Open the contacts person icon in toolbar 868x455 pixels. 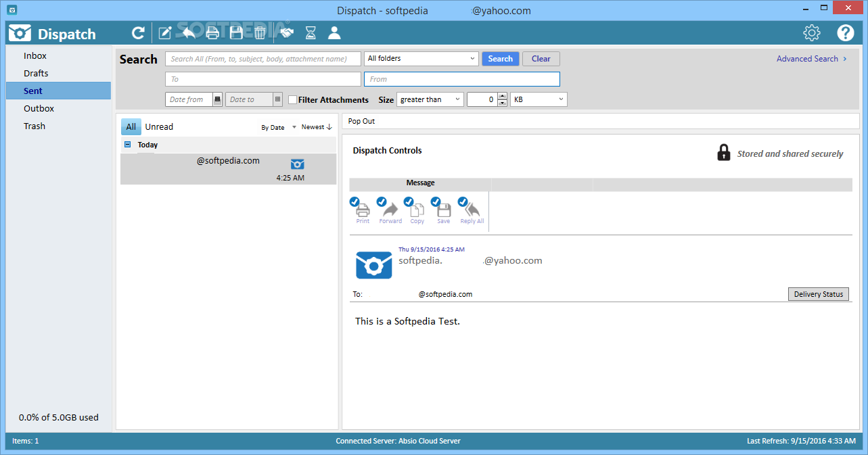(334, 32)
